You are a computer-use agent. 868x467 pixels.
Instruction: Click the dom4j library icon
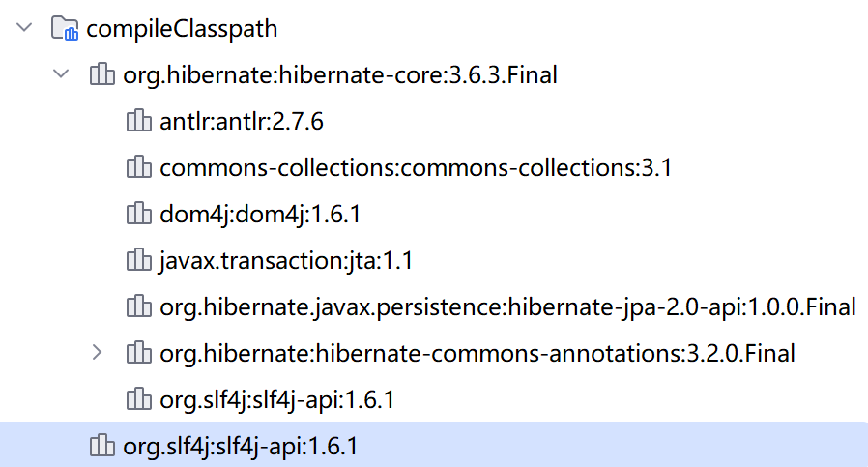[139, 215]
